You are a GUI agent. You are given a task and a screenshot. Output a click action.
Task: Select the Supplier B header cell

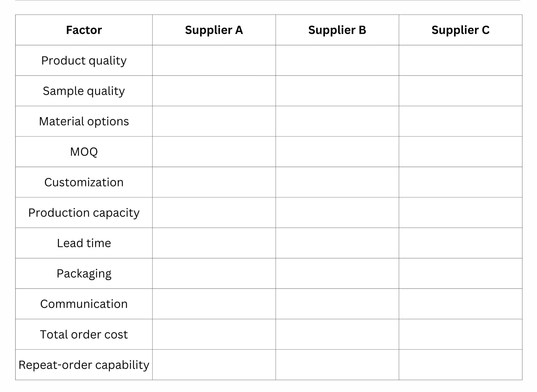click(337, 30)
